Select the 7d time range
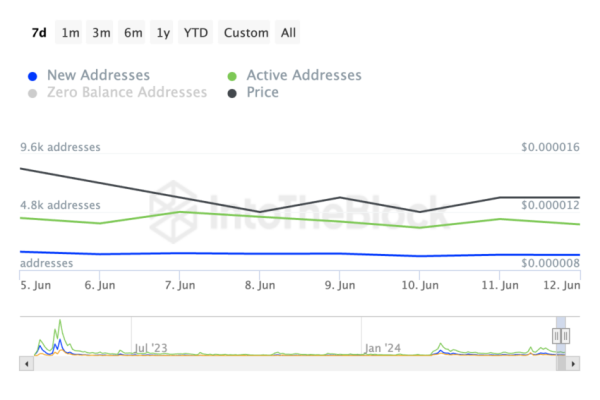Screen dimensions: 600x400 point(39,33)
